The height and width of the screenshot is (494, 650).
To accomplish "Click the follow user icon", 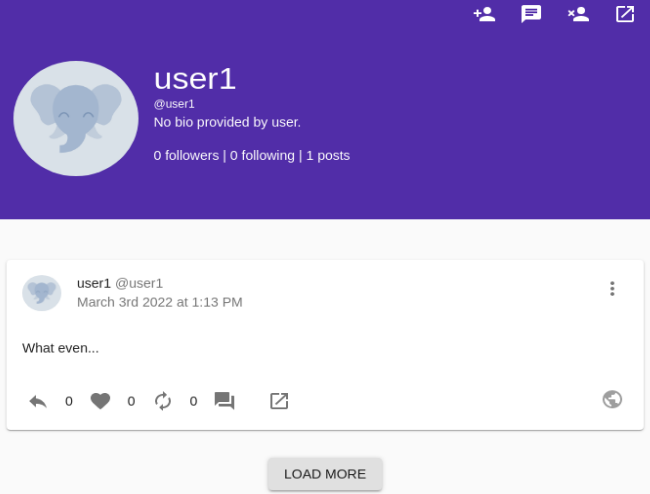I will click(x=485, y=14).
